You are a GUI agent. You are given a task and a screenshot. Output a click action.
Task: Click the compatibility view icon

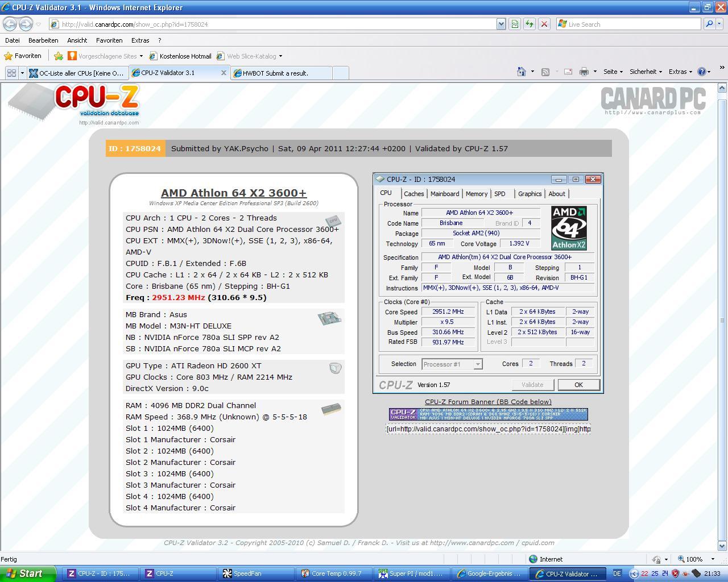coord(515,24)
